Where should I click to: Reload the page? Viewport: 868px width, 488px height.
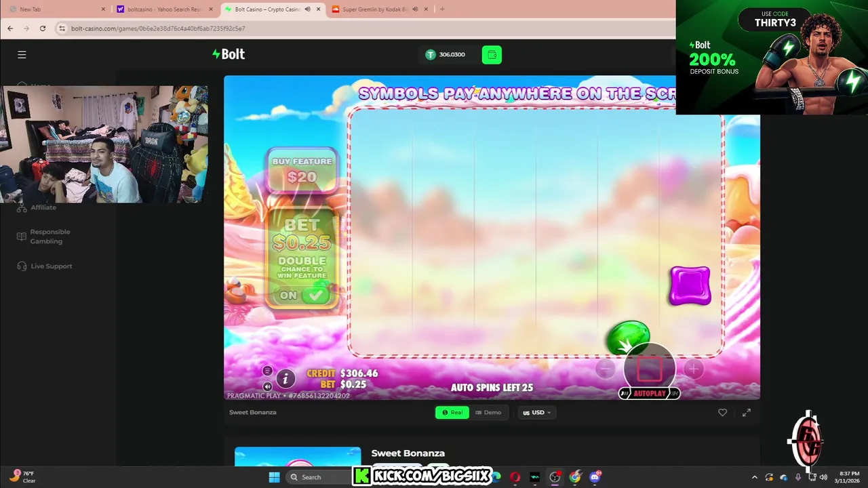43,28
